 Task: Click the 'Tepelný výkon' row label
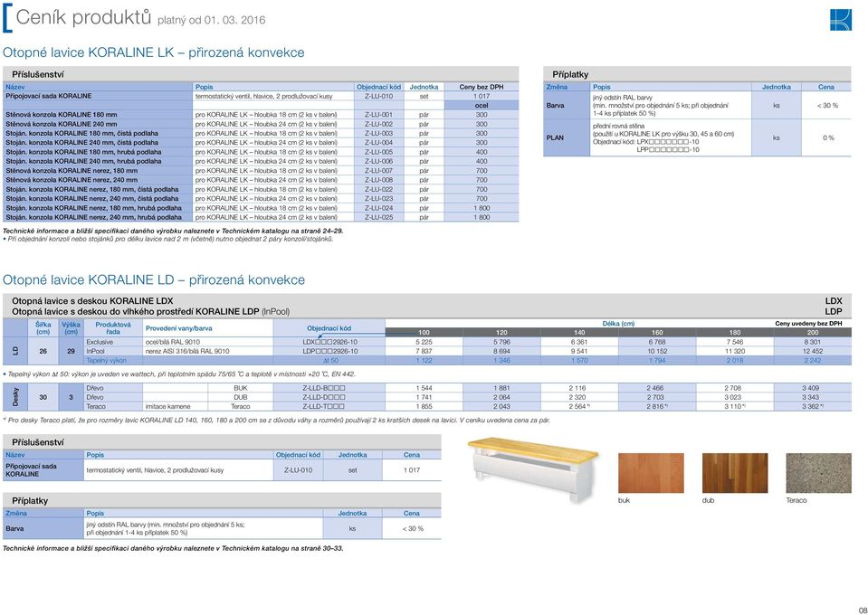coord(106,361)
